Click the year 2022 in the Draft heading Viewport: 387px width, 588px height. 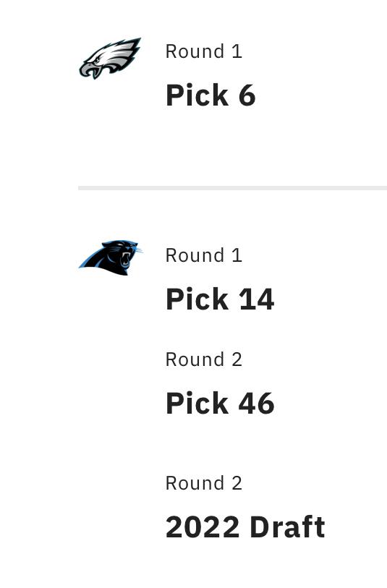click(x=203, y=527)
